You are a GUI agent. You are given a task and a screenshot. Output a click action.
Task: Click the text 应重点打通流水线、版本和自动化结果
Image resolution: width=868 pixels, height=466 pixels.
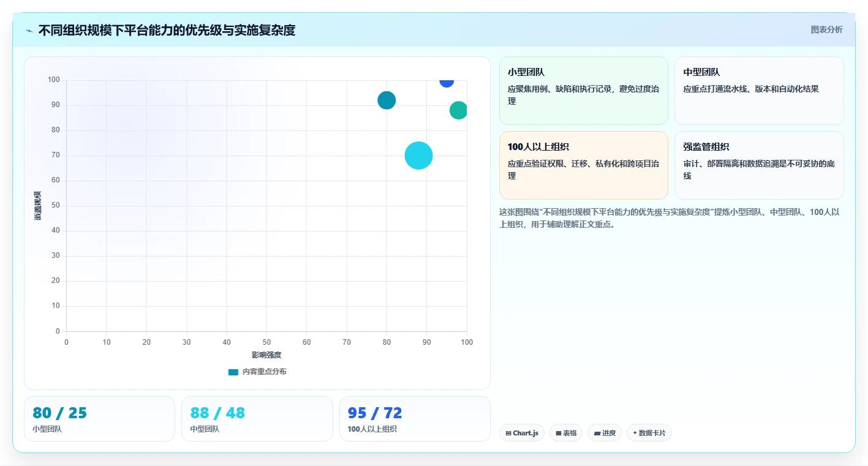click(x=751, y=89)
